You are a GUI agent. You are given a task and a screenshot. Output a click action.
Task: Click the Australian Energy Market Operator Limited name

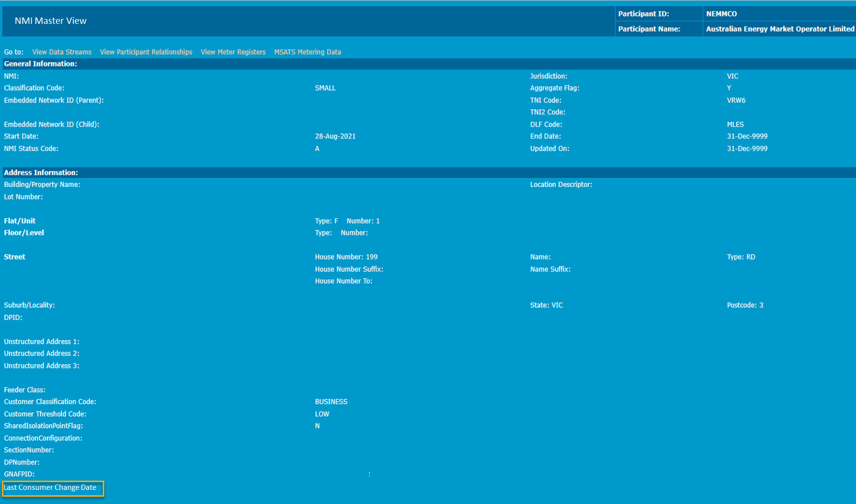(x=780, y=29)
